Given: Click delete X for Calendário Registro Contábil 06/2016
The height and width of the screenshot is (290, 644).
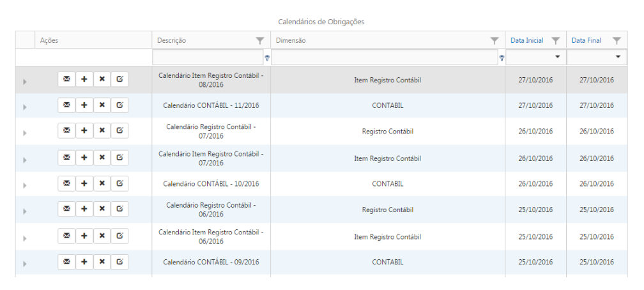Looking at the screenshot, I should tap(102, 209).
